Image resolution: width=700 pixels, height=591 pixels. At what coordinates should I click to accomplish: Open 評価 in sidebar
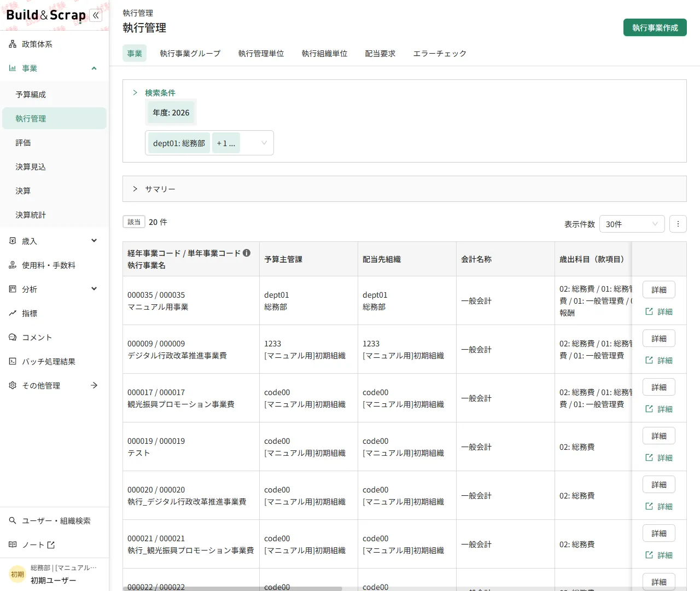[x=54, y=143]
